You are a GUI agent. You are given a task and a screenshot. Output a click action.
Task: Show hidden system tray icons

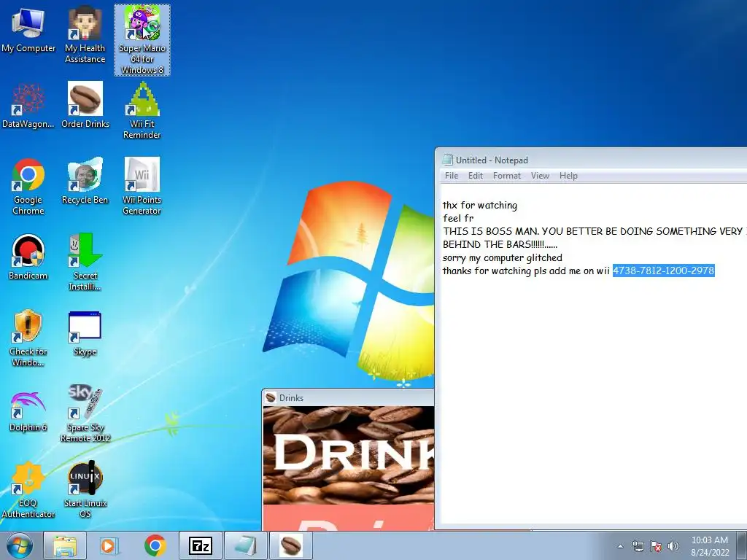tap(620, 546)
